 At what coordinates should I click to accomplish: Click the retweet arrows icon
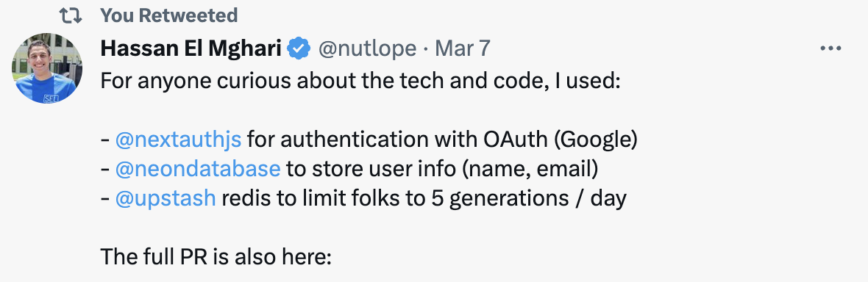click(71, 16)
